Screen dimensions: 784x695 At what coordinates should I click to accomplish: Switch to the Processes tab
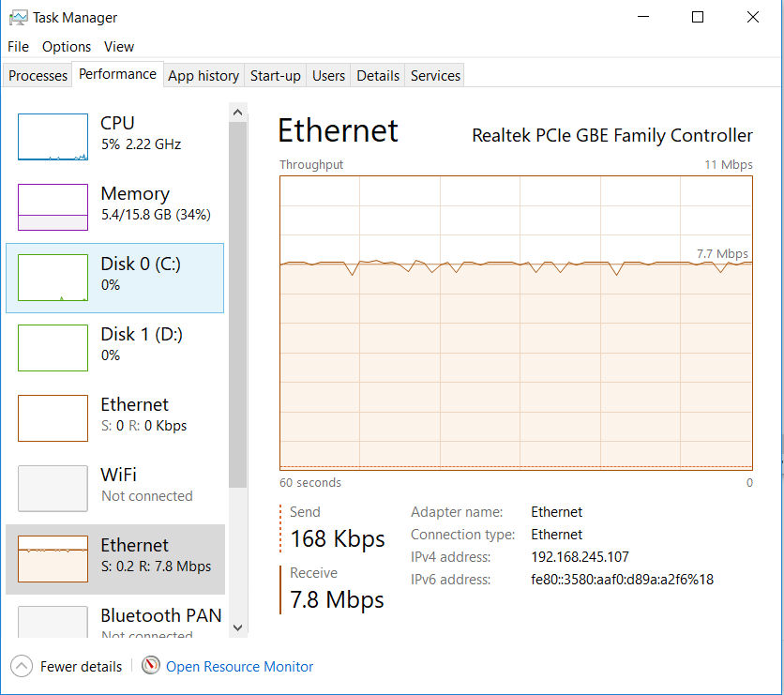37,74
